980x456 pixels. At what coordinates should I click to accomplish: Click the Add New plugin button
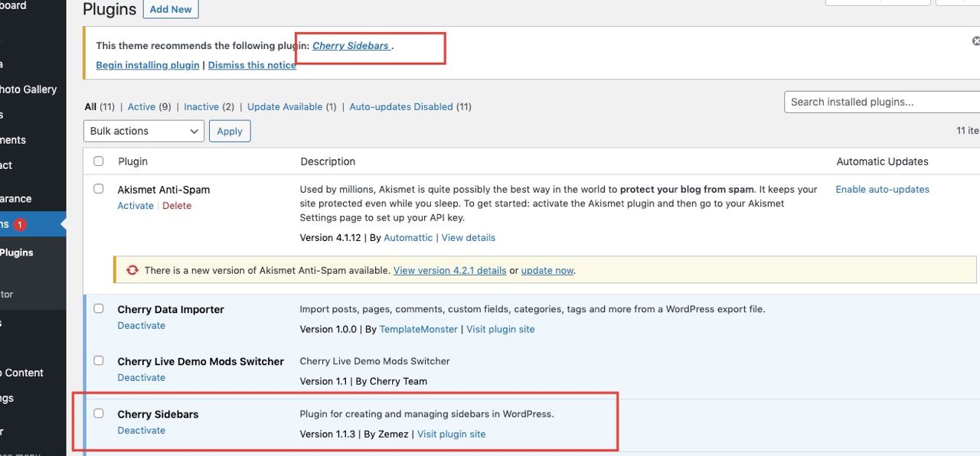pyautogui.click(x=171, y=9)
